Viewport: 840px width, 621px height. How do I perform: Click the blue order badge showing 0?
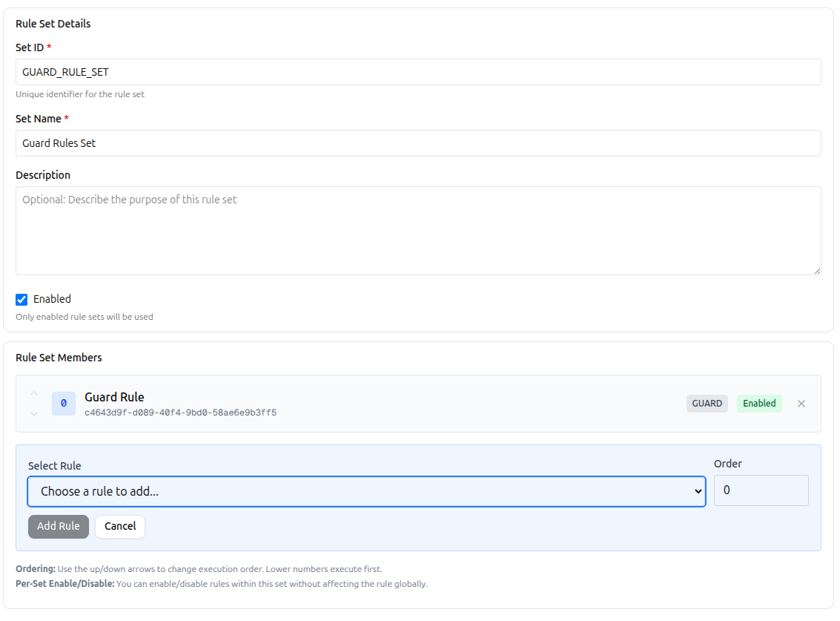[x=63, y=403]
